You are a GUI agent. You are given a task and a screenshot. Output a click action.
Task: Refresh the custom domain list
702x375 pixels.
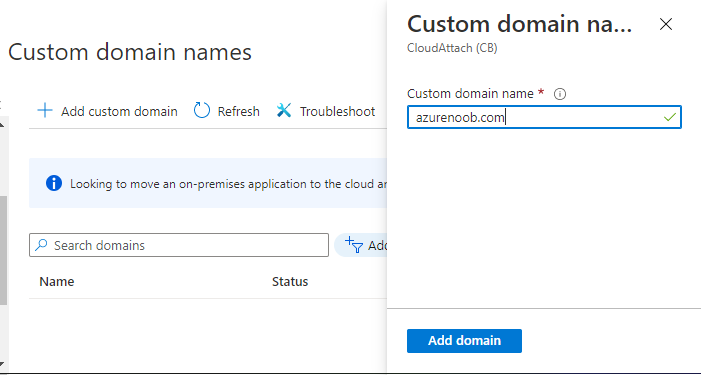coord(227,111)
